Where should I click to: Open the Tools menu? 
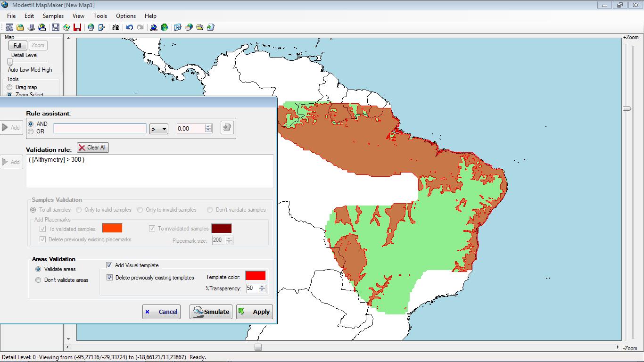point(100,16)
